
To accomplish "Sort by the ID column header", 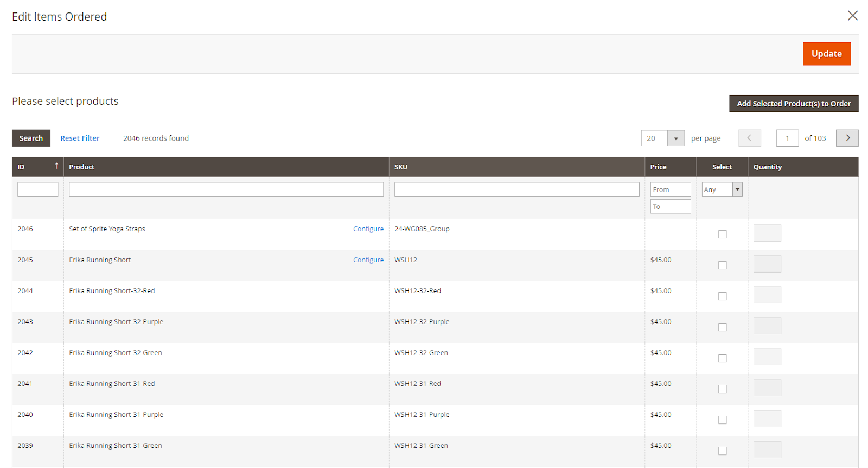I will point(37,167).
